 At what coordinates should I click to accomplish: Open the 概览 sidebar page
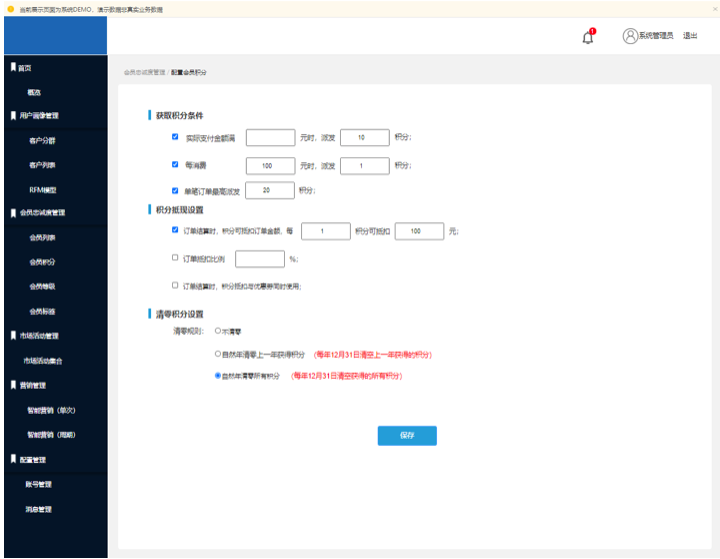click(x=34, y=92)
